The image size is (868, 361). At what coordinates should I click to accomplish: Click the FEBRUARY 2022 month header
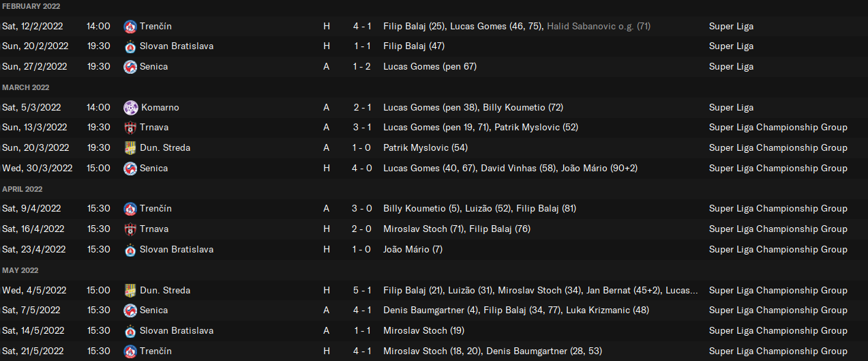point(31,6)
